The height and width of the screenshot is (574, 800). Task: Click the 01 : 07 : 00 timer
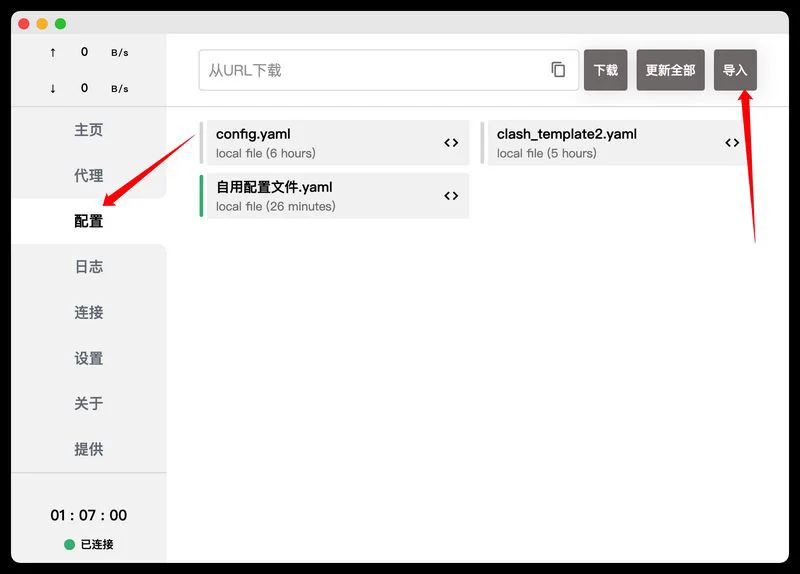[x=89, y=515]
